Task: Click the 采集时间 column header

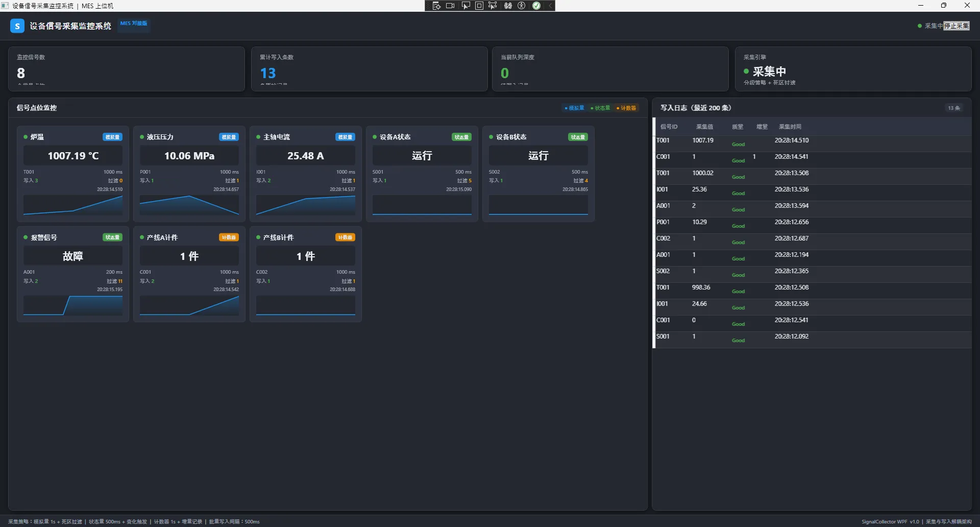Action: pos(790,127)
